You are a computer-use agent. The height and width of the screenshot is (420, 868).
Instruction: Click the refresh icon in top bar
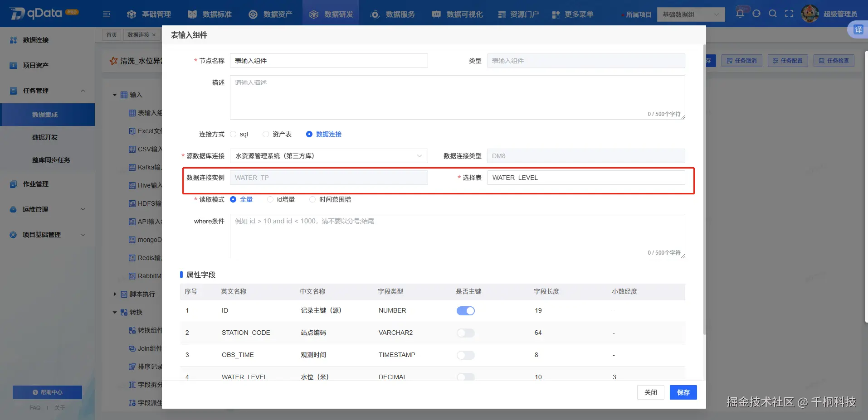click(x=756, y=14)
